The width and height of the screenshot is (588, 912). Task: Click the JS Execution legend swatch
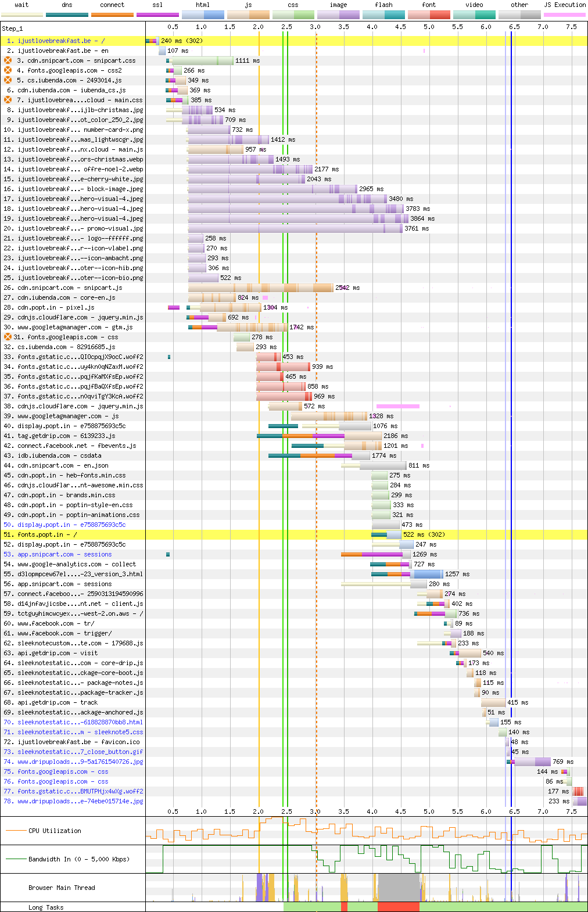click(x=565, y=15)
